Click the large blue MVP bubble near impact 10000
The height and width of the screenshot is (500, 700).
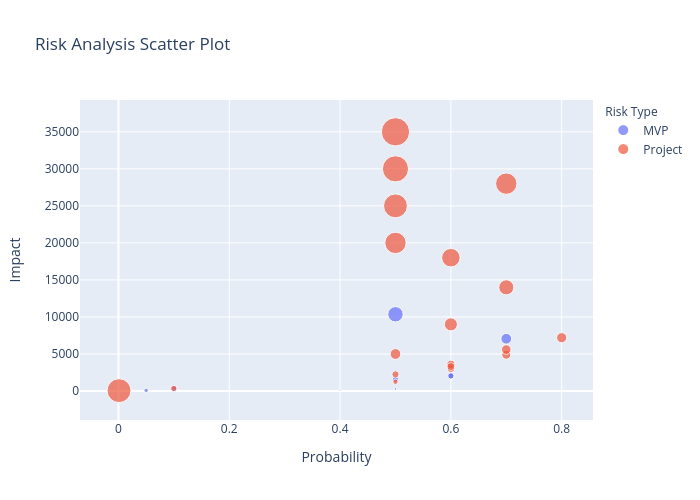[x=395, y=314]
